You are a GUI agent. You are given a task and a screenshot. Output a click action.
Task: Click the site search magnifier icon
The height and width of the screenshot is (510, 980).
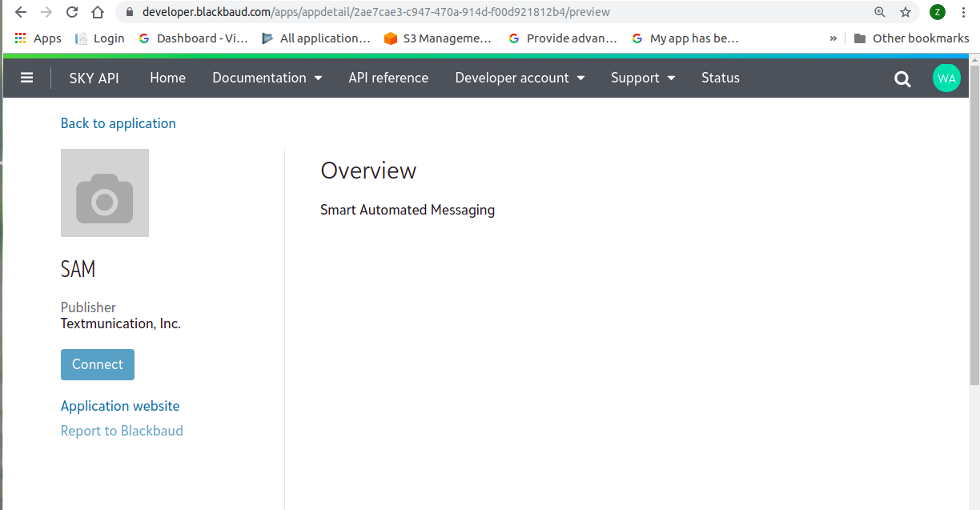pyautogui.click(x=902, y=78)
